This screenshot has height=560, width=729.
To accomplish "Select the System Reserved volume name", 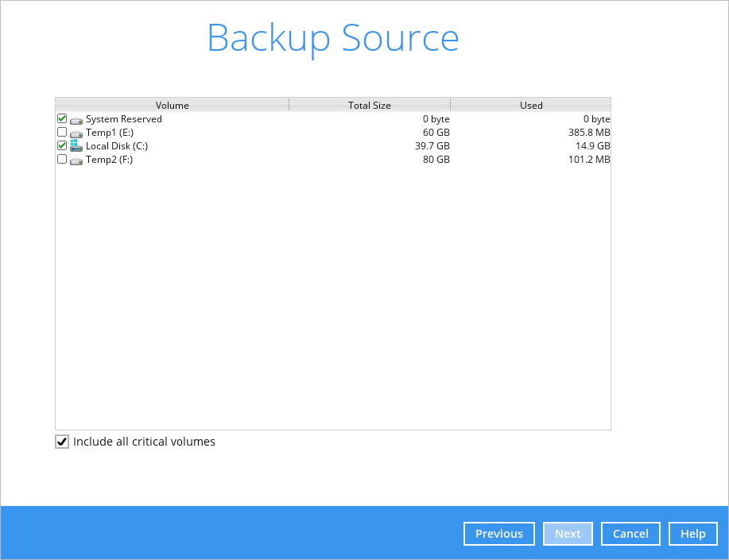I will pyautogui.click(x=124, y=119).
